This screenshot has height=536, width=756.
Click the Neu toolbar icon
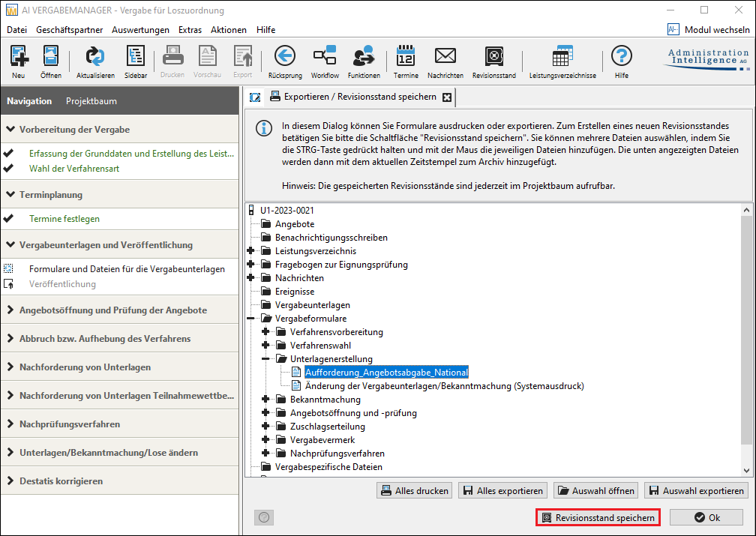click(19, 56)
